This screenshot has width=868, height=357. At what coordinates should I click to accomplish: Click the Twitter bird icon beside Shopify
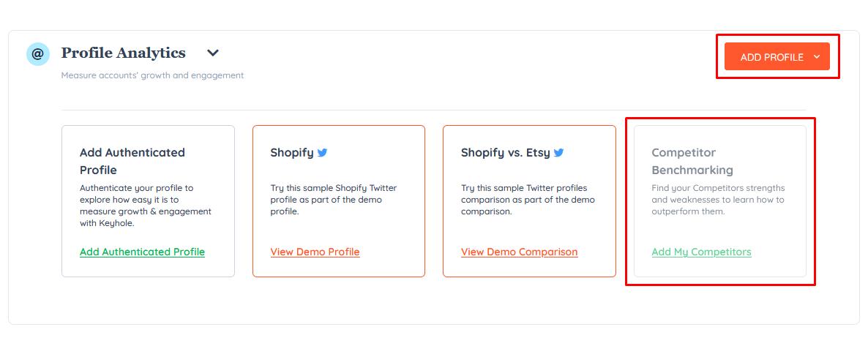(322, 153)
